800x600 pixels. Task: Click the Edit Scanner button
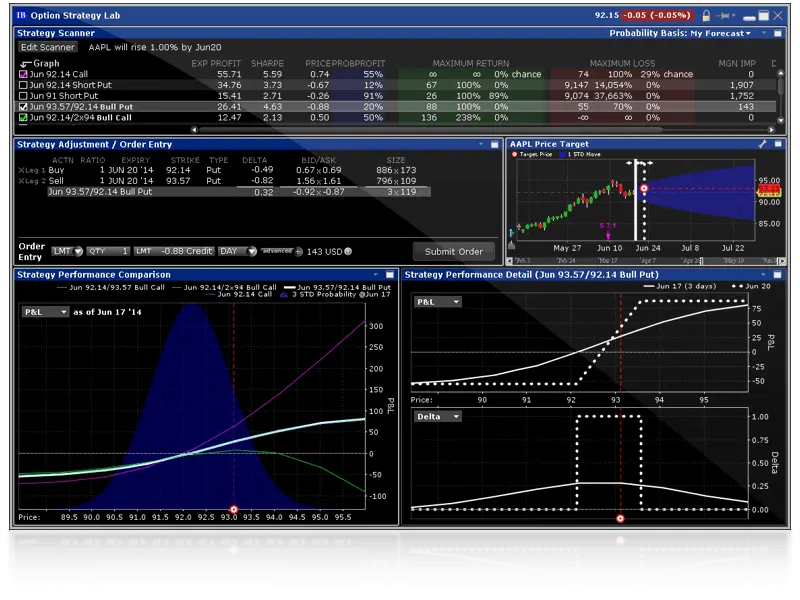[x=47, y=47]
